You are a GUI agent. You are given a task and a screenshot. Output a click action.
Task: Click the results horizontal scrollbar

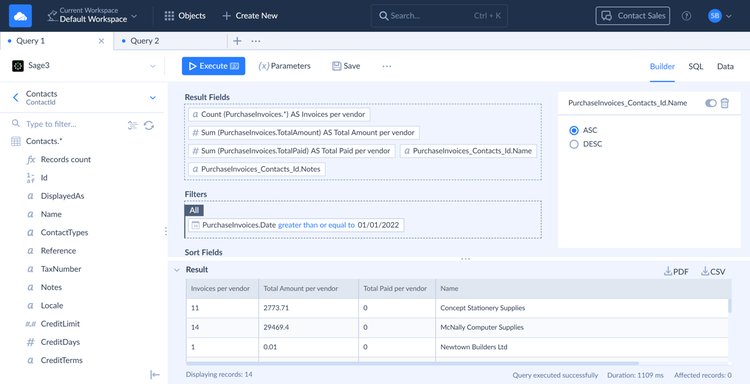click(412, 363)
